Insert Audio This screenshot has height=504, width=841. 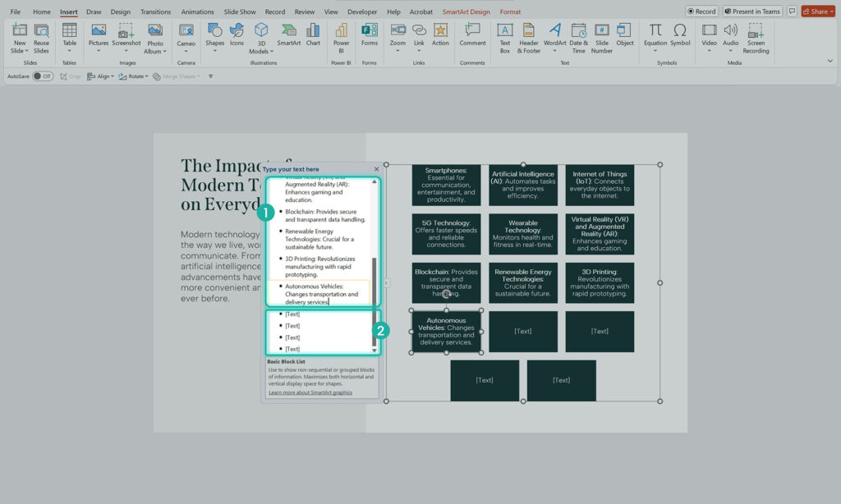pyautogui.click(x=730, y=38)
